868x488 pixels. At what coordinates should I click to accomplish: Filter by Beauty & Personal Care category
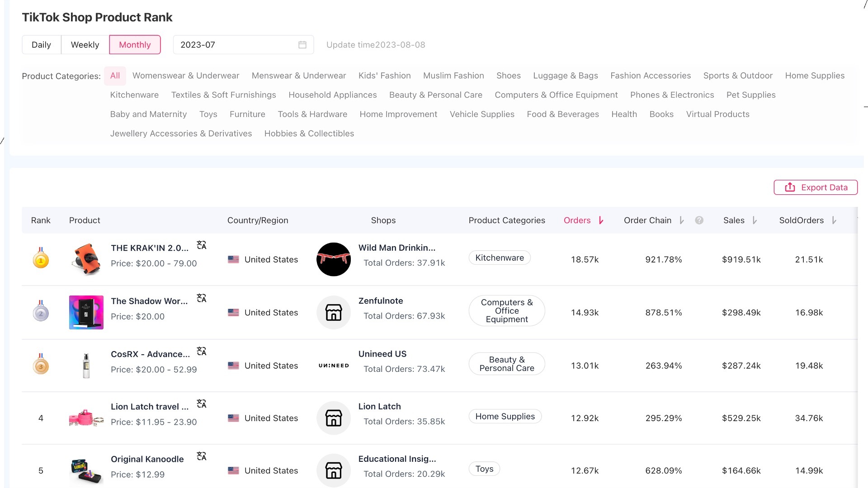coord(435,95)
